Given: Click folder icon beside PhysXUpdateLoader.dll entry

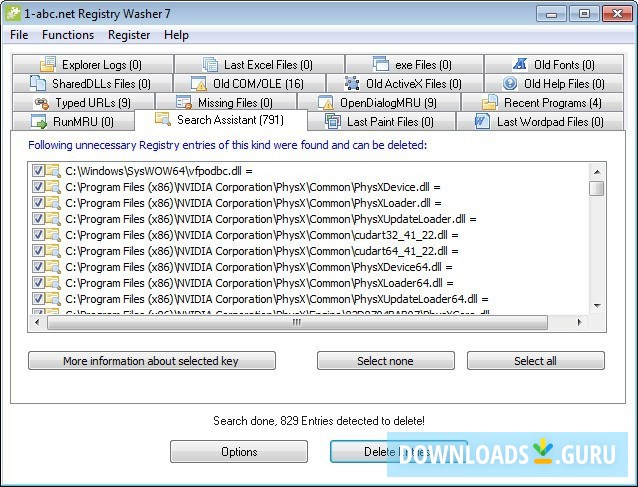Looking at the screenshot, I should pyautogui.click(x=53, y=219).
